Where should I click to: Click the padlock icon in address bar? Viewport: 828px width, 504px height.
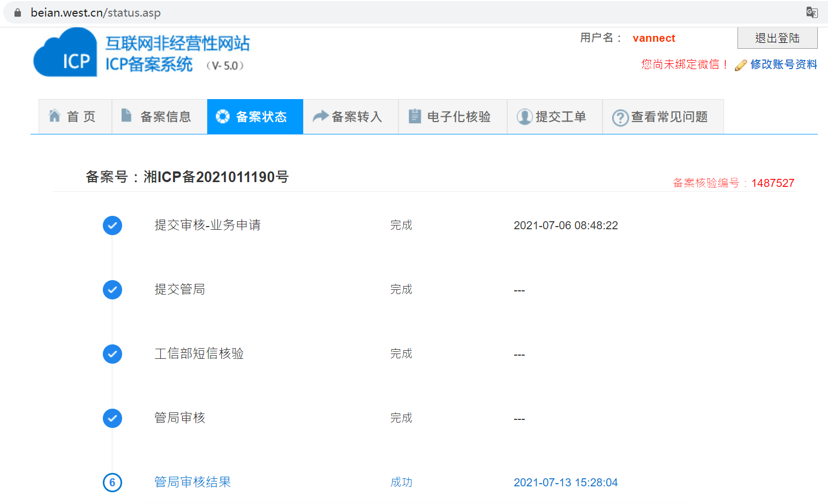[18, 13]
